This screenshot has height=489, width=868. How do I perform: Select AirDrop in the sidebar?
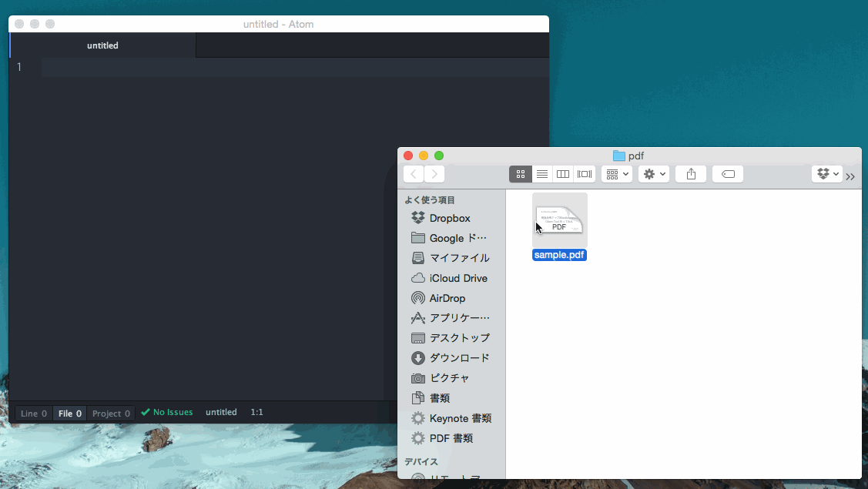click(x=450, y=298)
